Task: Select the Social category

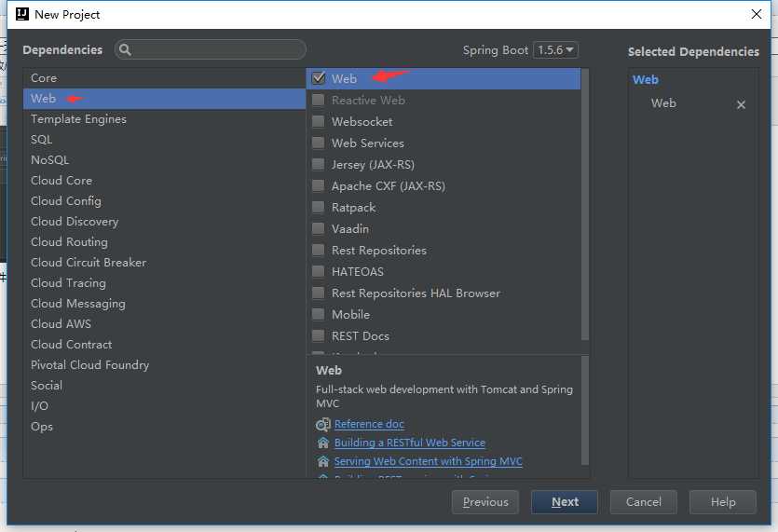Action: click(164, 385)
